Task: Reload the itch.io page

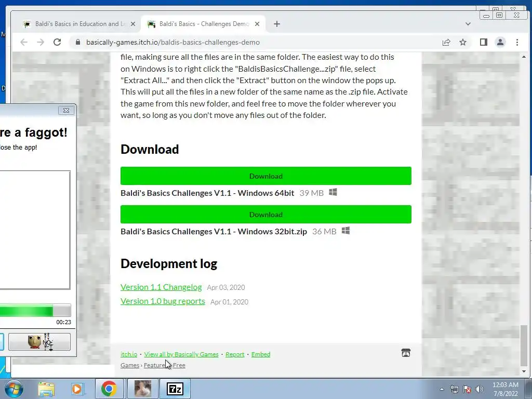Action: click(57, 42)
